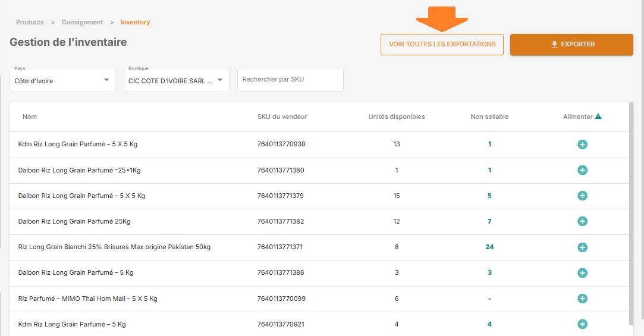Expand the Boutique shop dropdown

pyautogui.click(x=177, y=80)
